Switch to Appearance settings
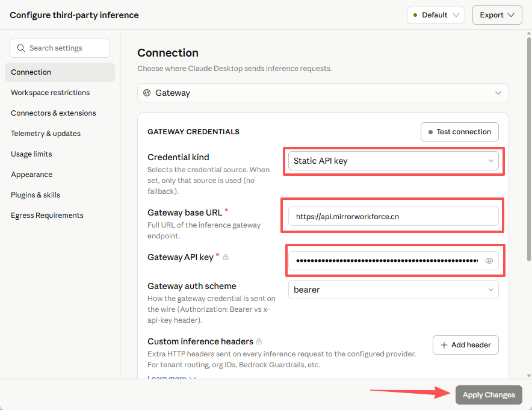The width and height of the screenshot is (532, 410). point(60,175)
